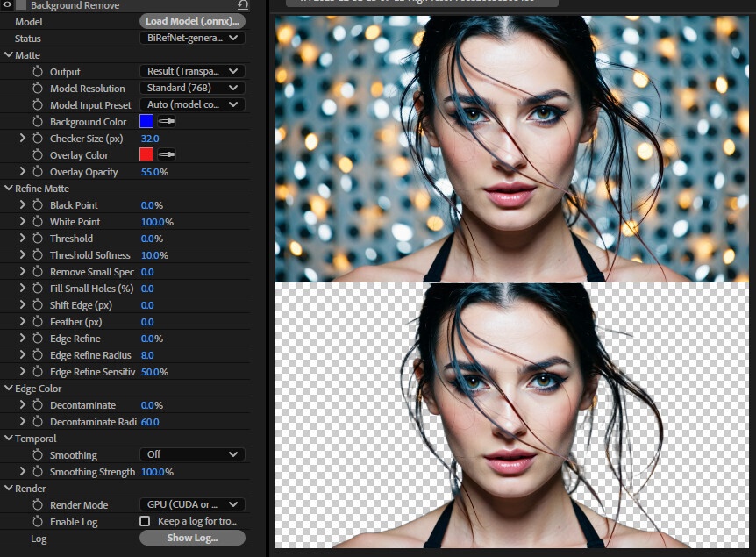
Task: Open the Model Input Preset Auto dropdown
Action: [x=192, y=104]
